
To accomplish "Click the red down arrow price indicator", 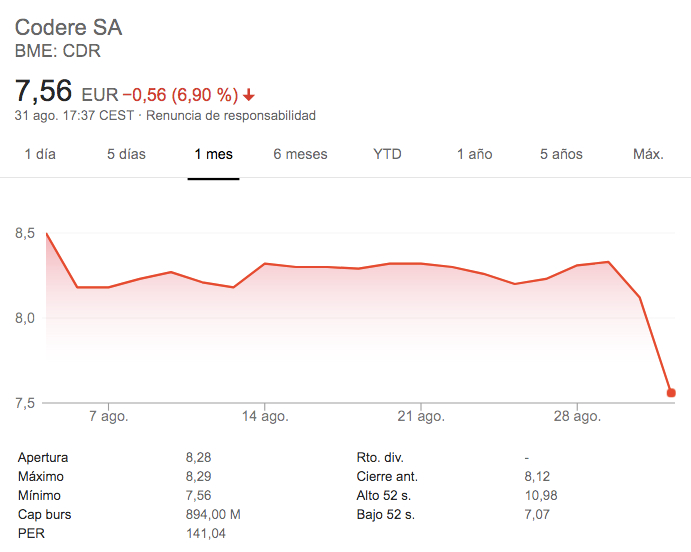I will tap(249, 95).
